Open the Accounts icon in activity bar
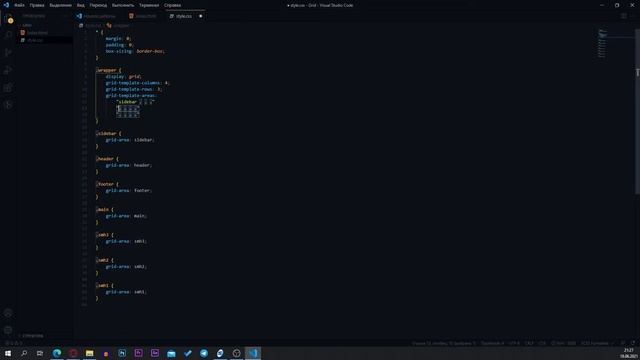Image resolution: width=640 pixels, height=360 pixels. click(8, 313)
